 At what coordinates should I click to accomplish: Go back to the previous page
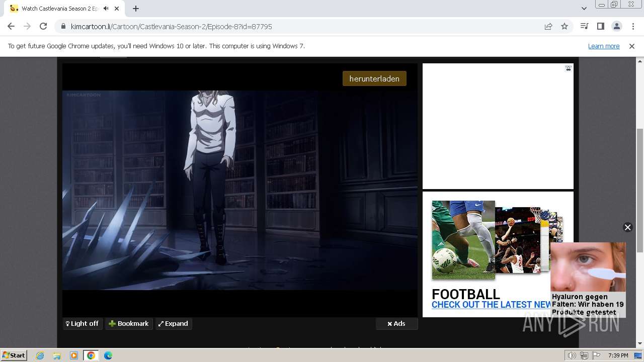11,26
